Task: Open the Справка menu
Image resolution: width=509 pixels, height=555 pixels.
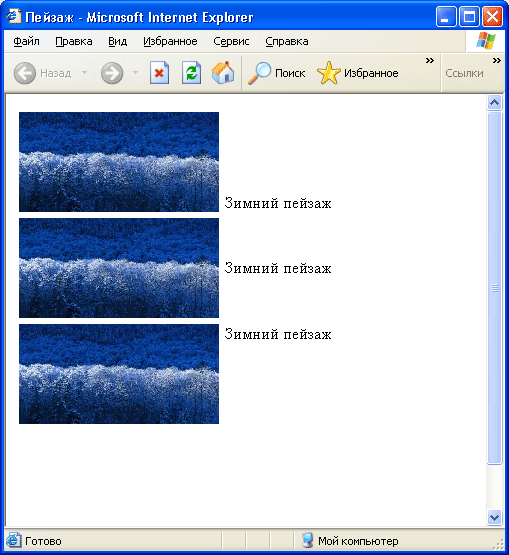Action: (287, 41)
